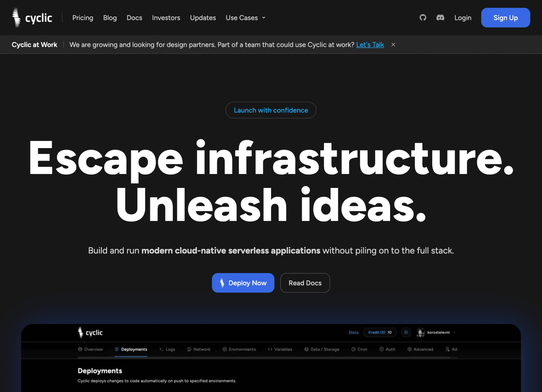Open the GitHub repository icon
542x392 pixels.
pos(423,17)
